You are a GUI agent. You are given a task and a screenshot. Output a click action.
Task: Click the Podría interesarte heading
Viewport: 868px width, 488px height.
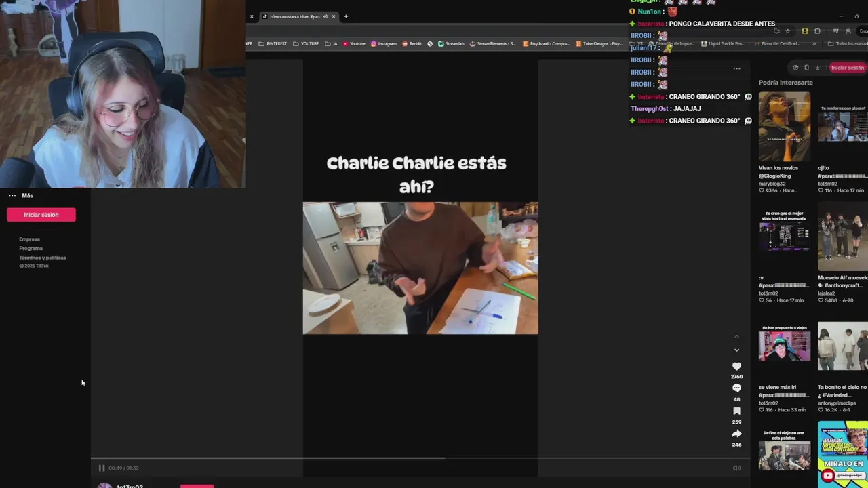(x=785, y=83)
